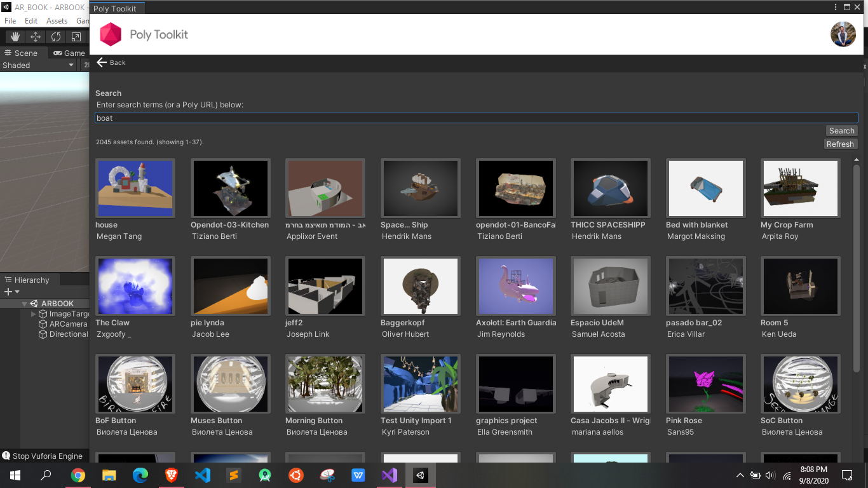Image resolution: width=868 pixels, height=488 pixels.
Task: Select Directional light in Hierarchy
Action: pyautogui.click(x=64, y=334)
